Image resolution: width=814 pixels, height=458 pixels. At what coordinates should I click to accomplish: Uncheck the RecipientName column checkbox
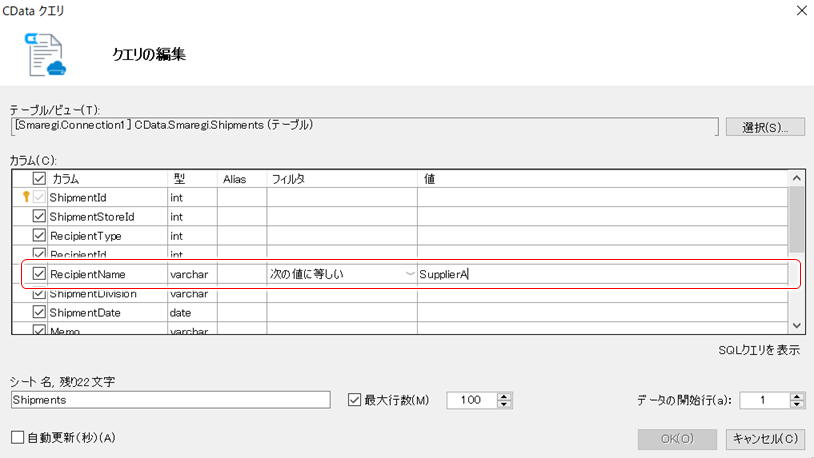39,274
